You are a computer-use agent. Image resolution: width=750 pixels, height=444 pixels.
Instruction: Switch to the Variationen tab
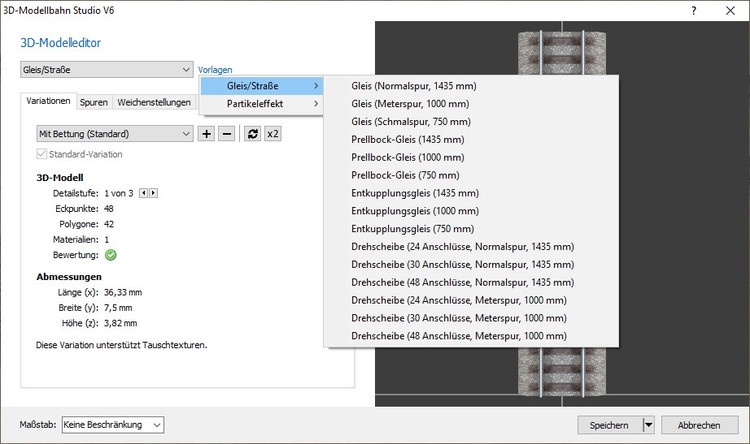point(48,101)
